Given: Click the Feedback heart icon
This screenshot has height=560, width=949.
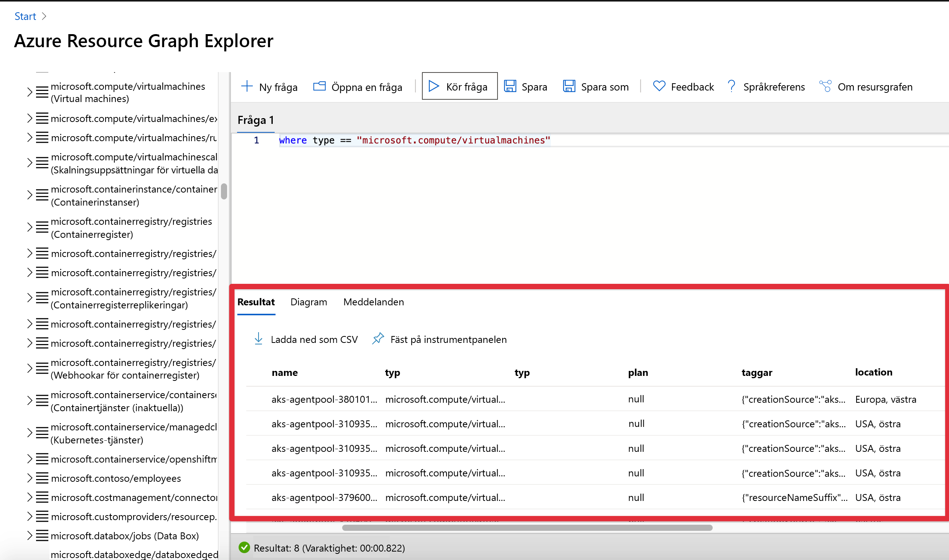Looking at the screenshot, I should [x=659, y=86].
